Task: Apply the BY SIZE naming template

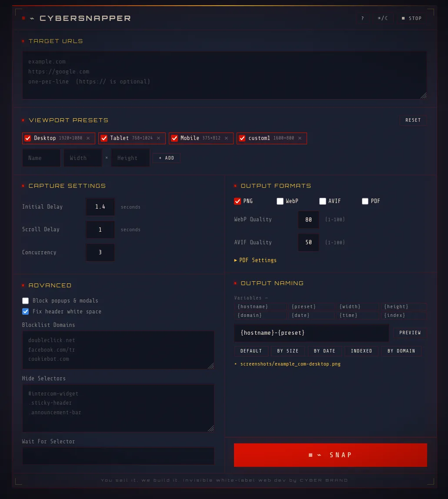Action: (x=288, y=351)
